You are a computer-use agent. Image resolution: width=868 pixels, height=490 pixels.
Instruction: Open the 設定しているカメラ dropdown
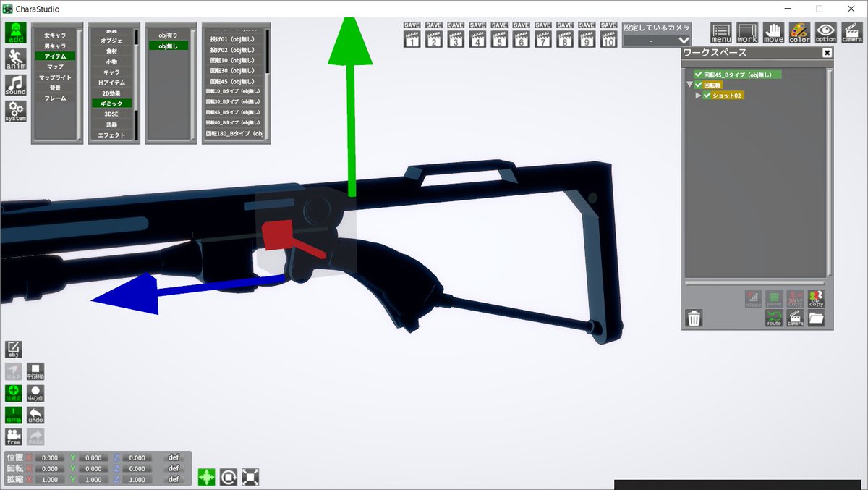657,41
